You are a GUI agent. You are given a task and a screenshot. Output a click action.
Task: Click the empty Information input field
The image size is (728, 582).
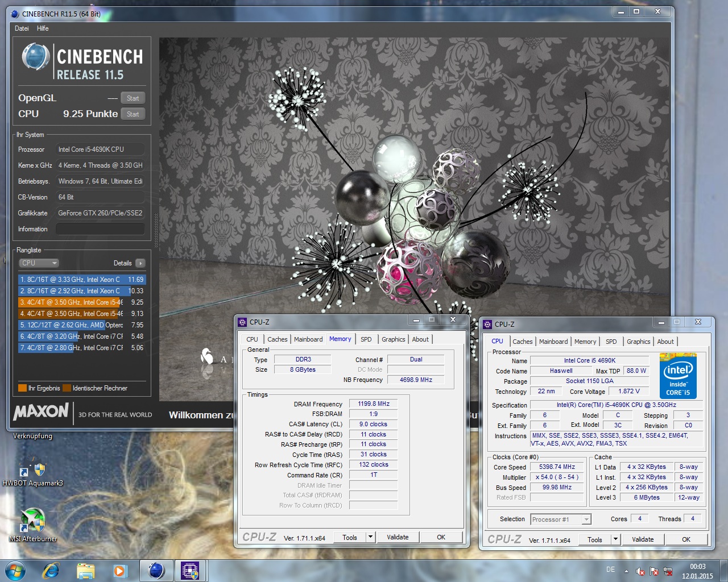(100, 229)
